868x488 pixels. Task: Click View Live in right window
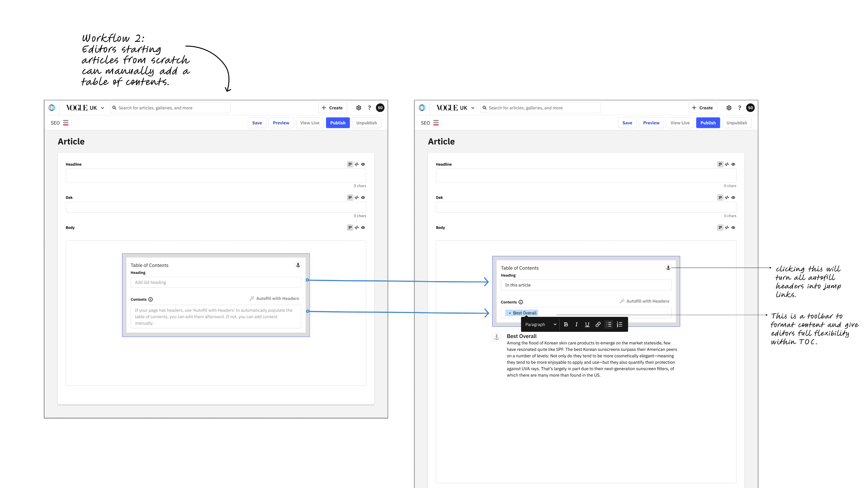coord(680,123)
